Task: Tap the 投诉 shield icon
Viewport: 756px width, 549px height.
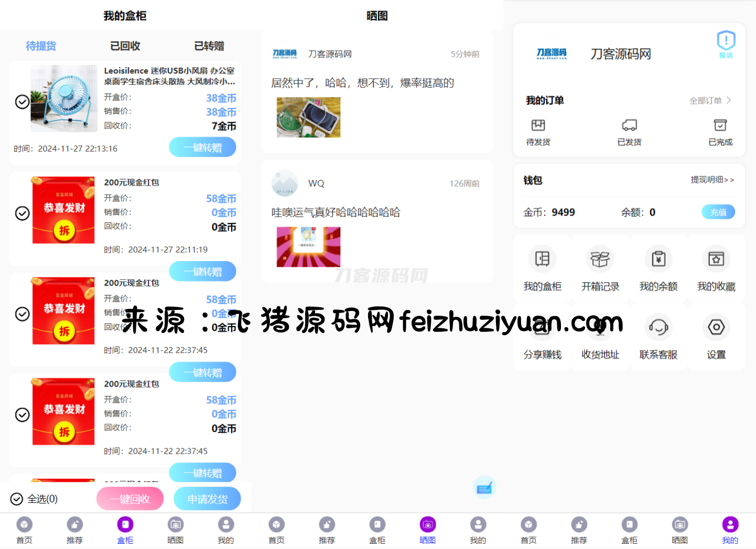Action: (726, 41)
